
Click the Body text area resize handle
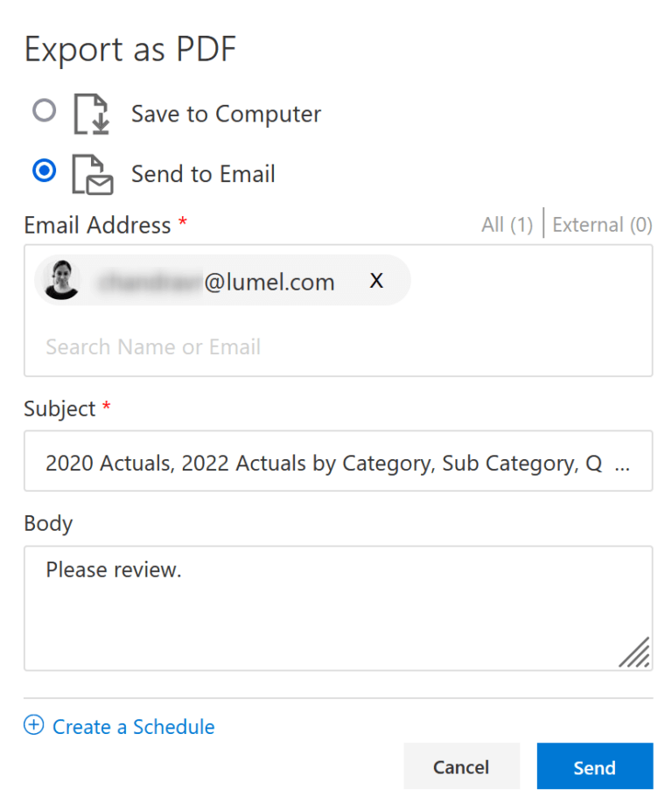point(634,653)
